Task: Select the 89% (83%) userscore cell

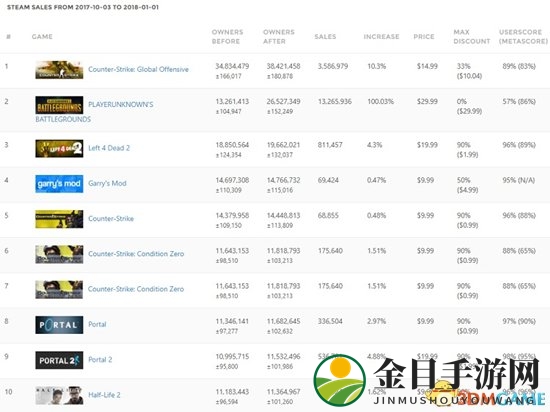Action: pos(519,66)
